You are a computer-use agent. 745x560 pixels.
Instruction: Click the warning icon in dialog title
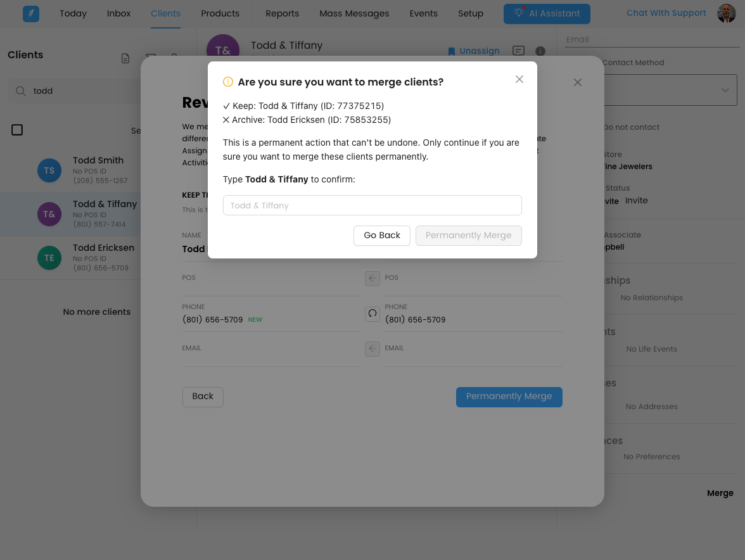click(228, 82)
